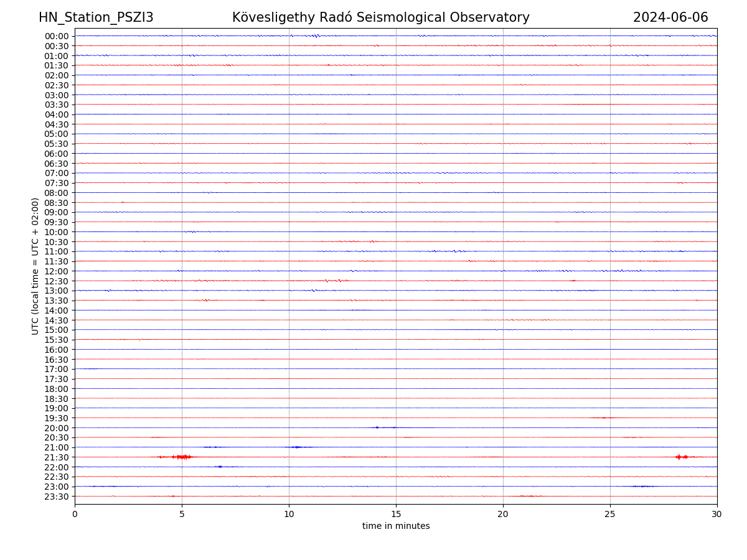The image size is (747, 560).
Task: Click the blue 00:00 wiggle near minute 11
Action: pos(315,36)
